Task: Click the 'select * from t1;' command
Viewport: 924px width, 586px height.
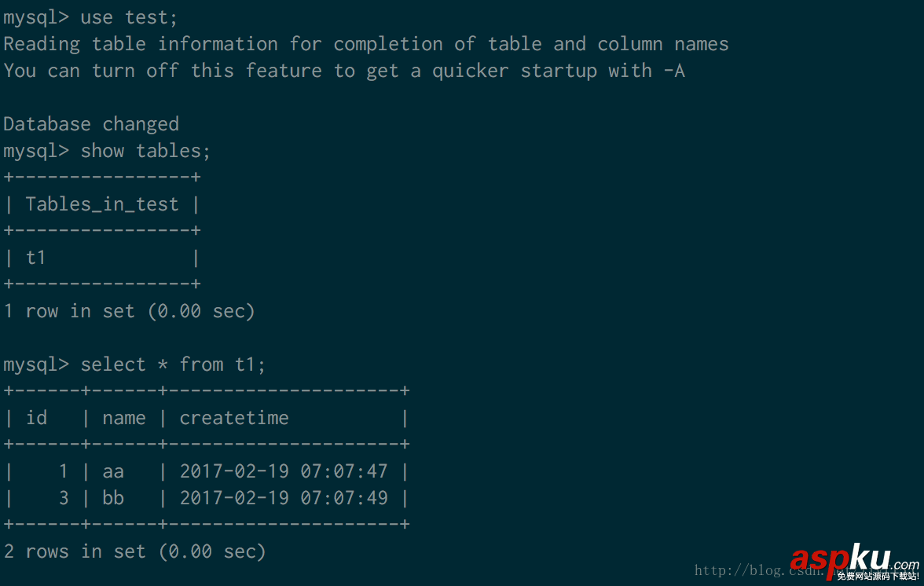Action: tap(173, 364)
